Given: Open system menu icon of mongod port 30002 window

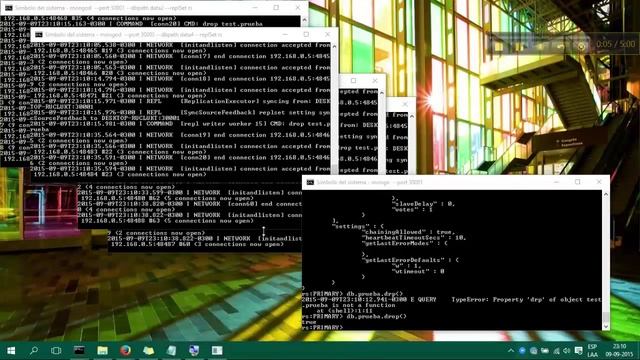Looking at the screenshot, I should 39,35.
